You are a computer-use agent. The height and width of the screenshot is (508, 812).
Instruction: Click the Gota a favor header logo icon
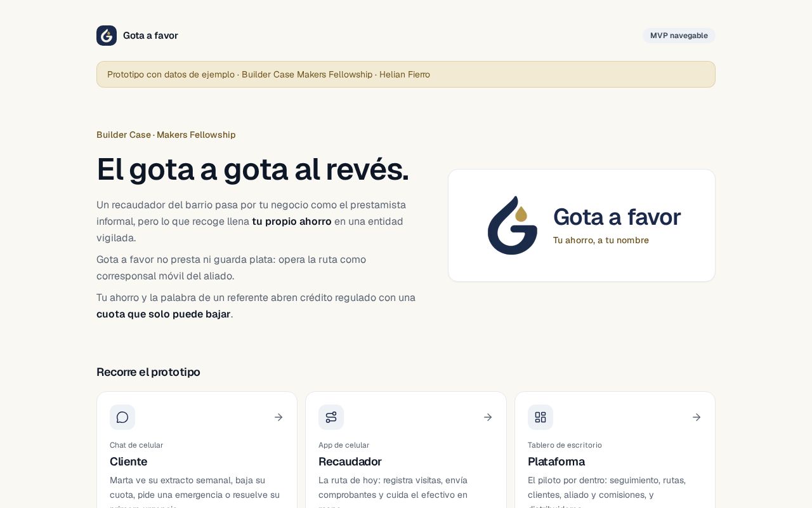(107, 36)
